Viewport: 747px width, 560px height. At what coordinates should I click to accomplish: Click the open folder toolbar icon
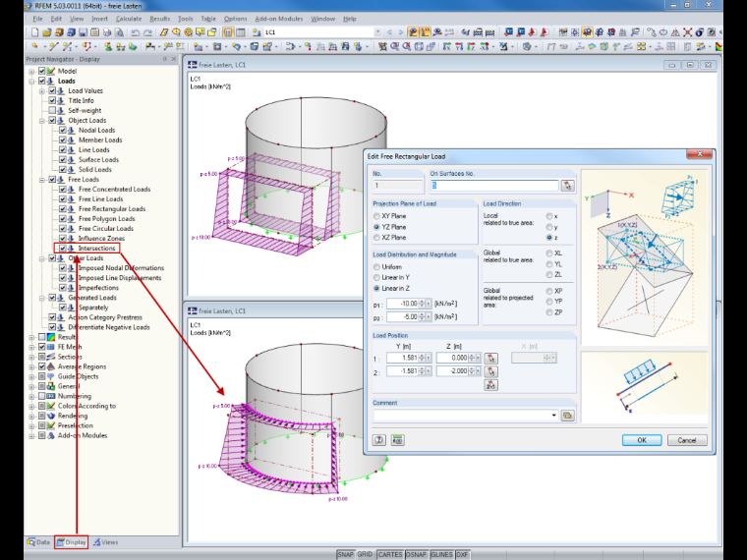click(47, 32)
